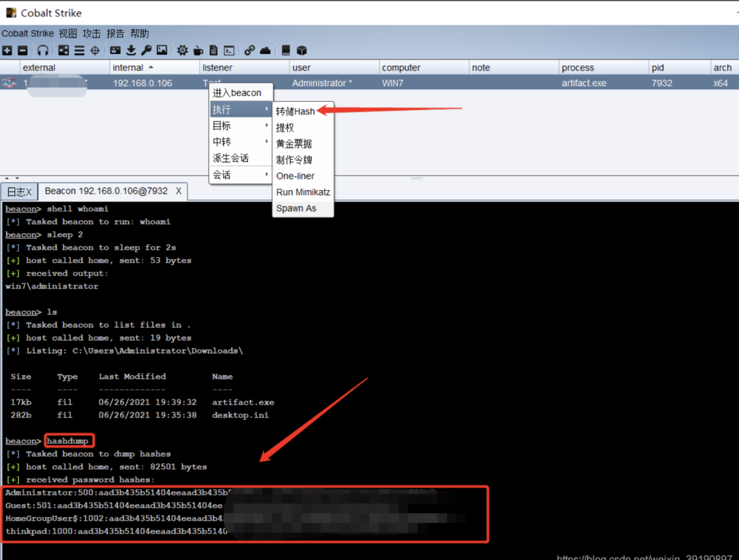739x560 pixels.
Task: Expand the 目标 submenu
Action: coord(241,126)
